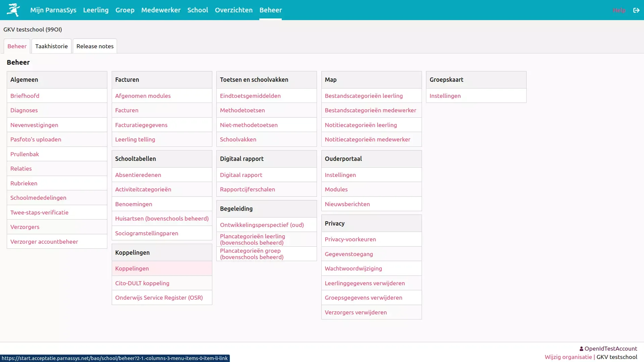Go to Mijn ParnasSys

pyautogui.click(x=53, y=10)
